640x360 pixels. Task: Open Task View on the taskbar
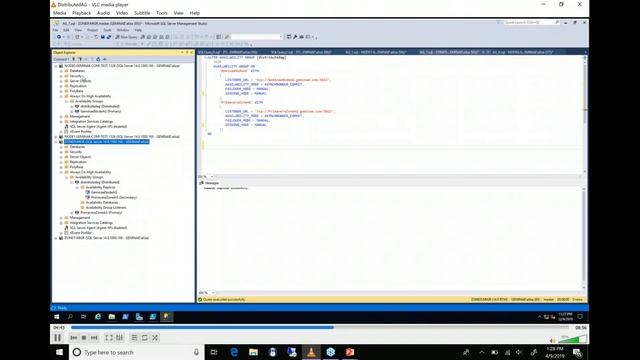tap(214, 352)
